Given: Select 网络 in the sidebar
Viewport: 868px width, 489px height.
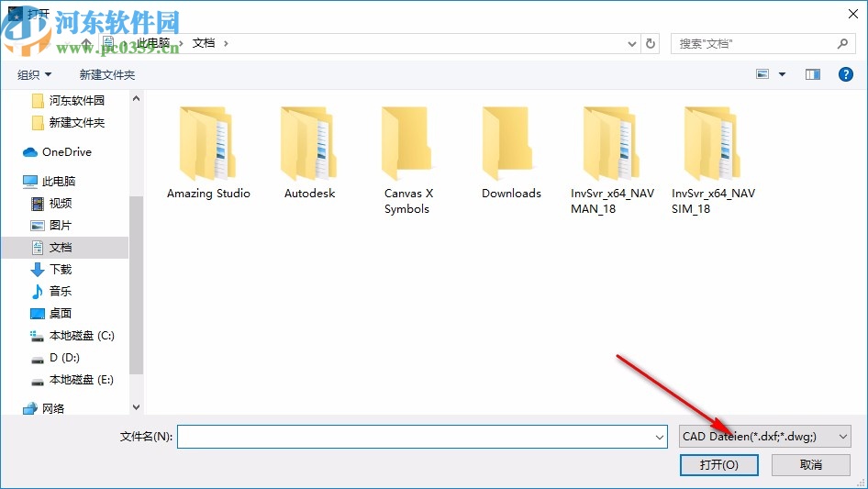Looking at the screenshot, I should coord(44,408).
